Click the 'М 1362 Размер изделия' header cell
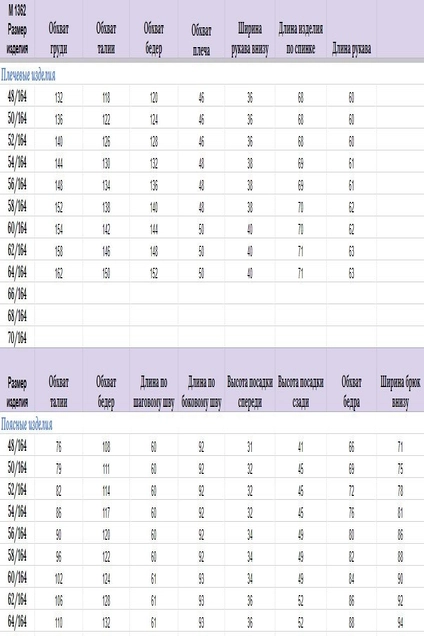The width and height of the screenshot is (424, 636). click(x=17, y=29)
